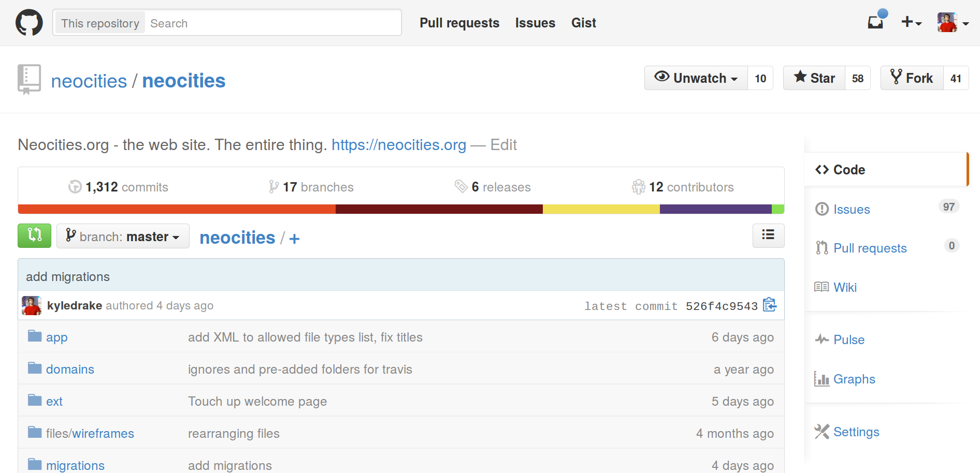This screenshot has height=473, width=980.
Task: Open Pull requests tab in sidebar
Action: 870,248
